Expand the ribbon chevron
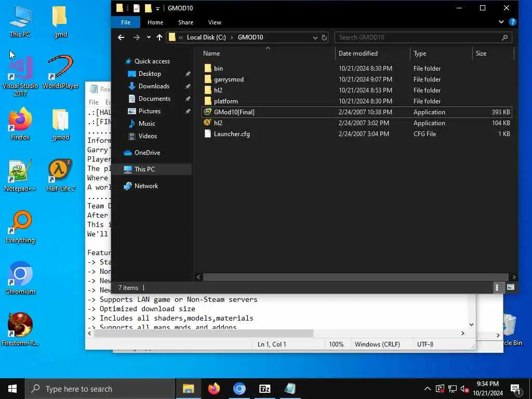The height and width of the screenshot is (399, 532). (x=501, y=22)
